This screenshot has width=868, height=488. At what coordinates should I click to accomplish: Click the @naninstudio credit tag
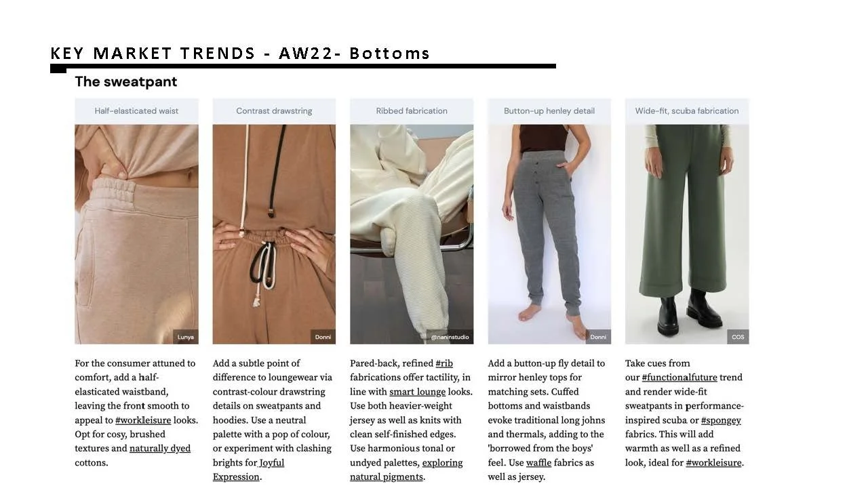coord(450,337)
